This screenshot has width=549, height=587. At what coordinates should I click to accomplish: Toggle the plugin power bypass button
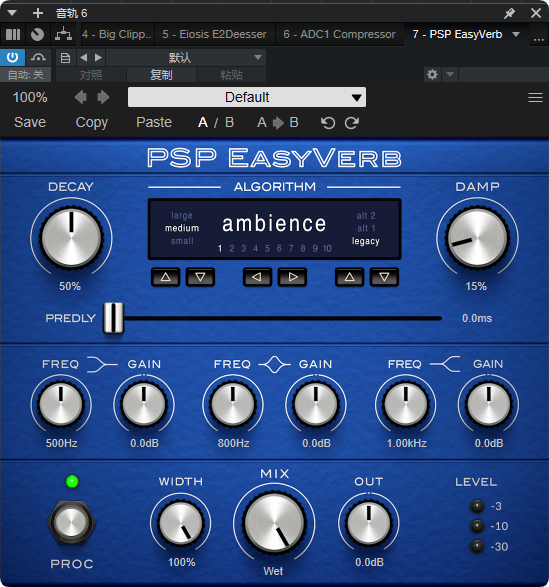pyautogui.click(x=12, y=58)
